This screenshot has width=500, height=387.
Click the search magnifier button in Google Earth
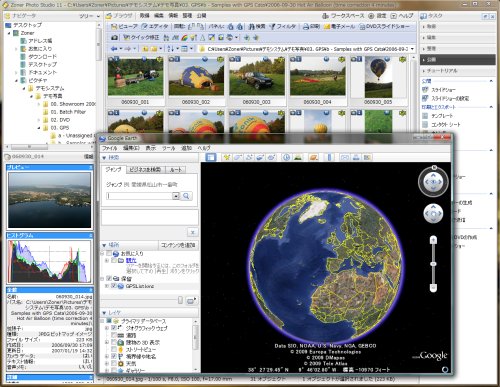tap(186, 196)
